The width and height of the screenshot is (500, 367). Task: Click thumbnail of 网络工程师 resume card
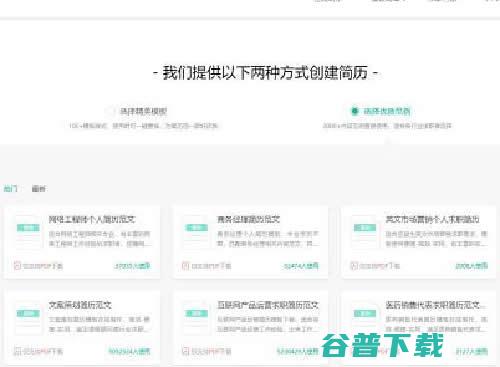28,231
